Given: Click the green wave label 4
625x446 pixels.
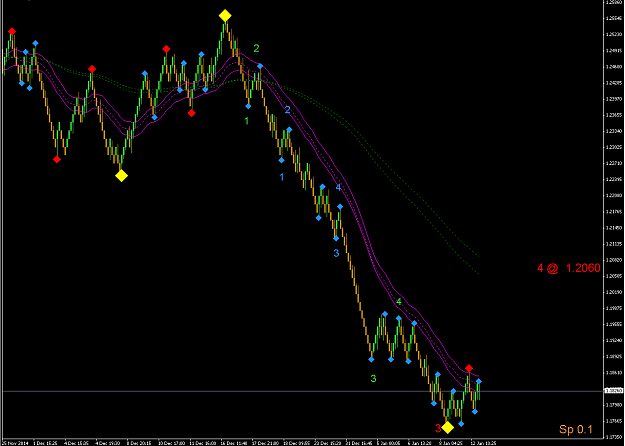Looking at the screenshot, I should coord(399,302).
